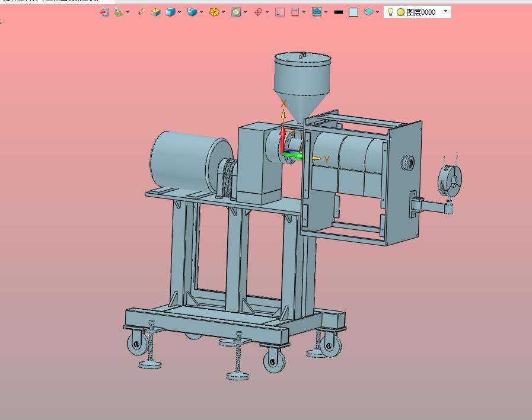Toggle the light bulb layer visibility icon
The height and width of the screenshot is (420, 532).
[390, 12]
